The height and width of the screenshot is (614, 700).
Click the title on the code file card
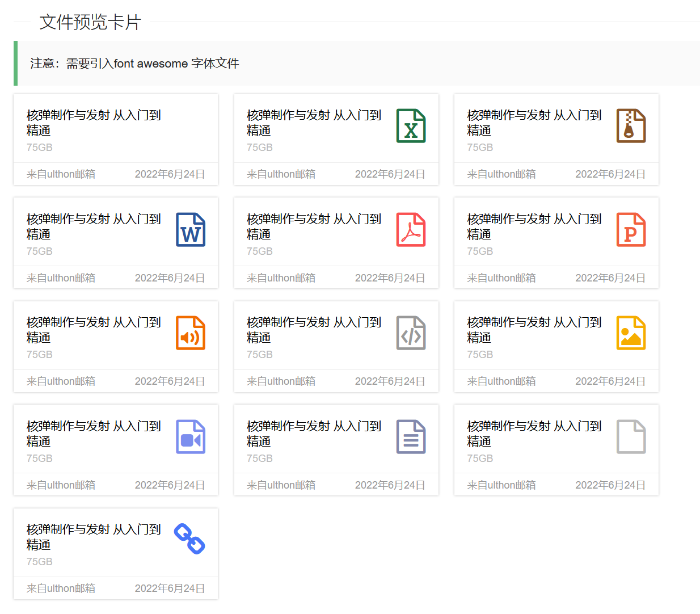314,330
